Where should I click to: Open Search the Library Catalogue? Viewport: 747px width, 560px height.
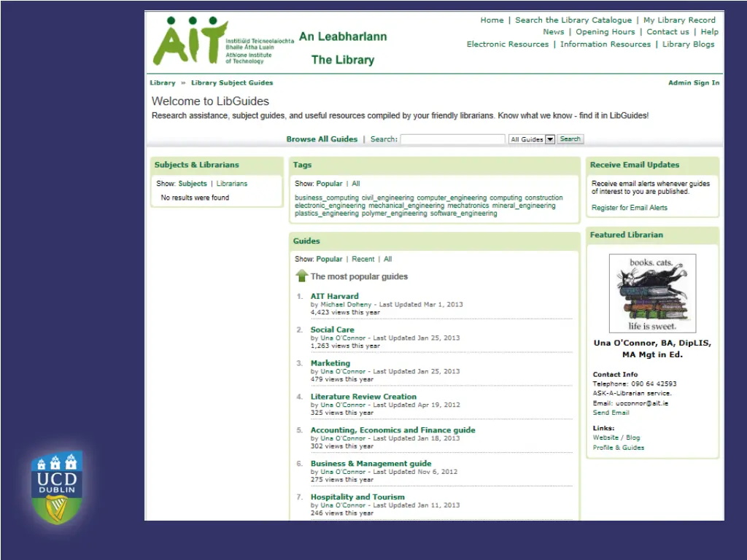click(573, 20)
